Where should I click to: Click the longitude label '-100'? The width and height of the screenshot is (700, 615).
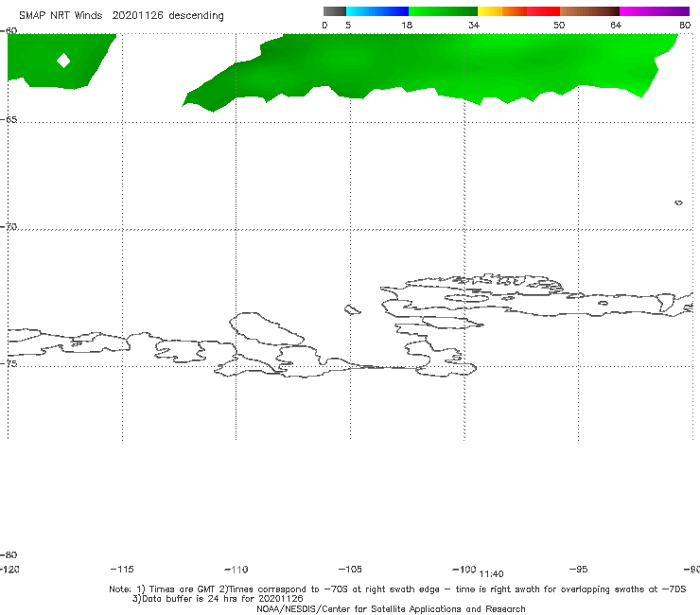click(464, 570)
